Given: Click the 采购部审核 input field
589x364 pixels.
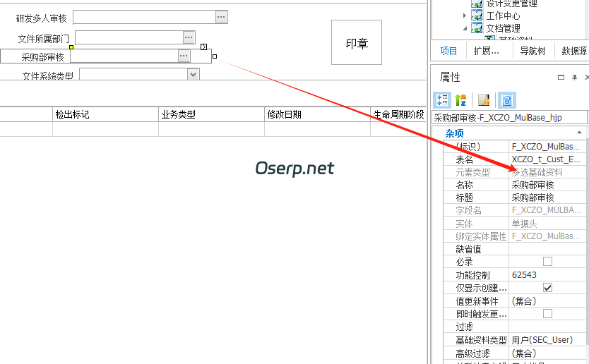Looking at the screenshot, I should [124, 56].
